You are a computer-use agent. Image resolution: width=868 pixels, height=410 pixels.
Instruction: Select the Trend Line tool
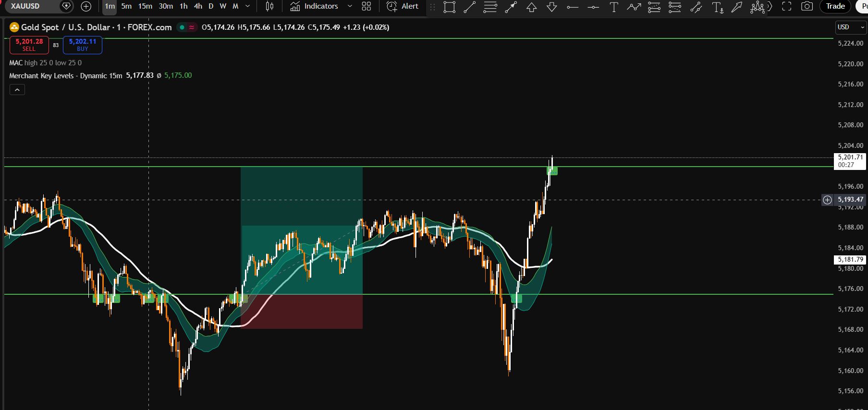pos(469,7)
